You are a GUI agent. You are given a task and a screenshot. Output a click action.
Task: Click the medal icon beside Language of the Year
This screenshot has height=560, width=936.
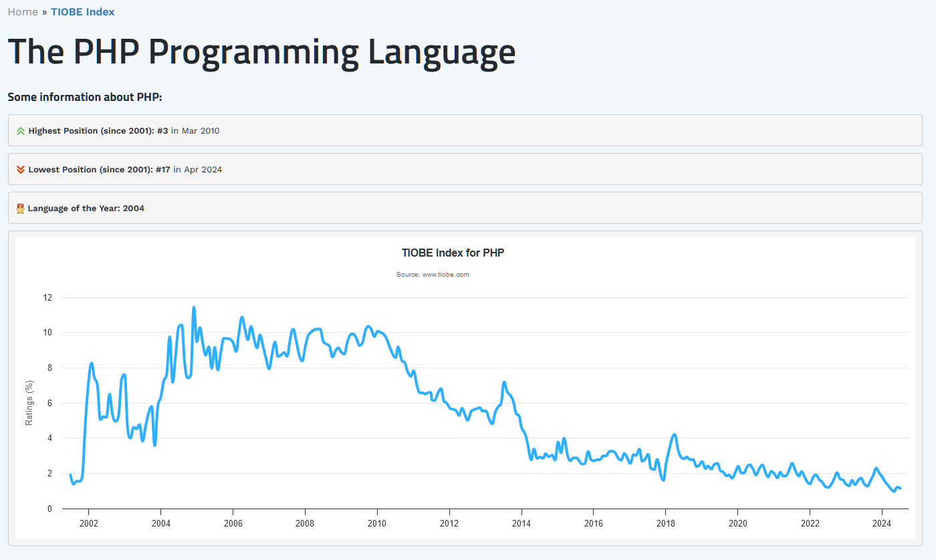21,208
